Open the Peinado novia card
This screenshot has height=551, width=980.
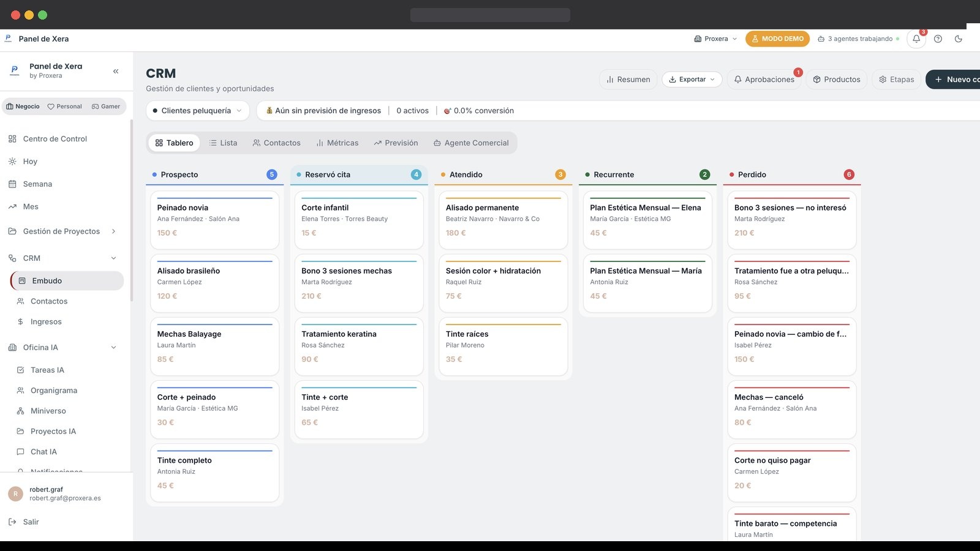coord(215,220)
